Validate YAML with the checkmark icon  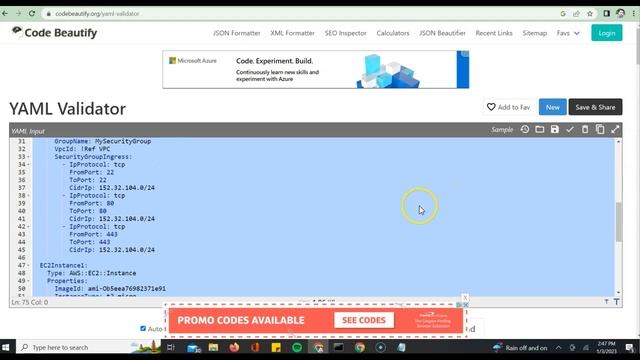coord(570,130)
